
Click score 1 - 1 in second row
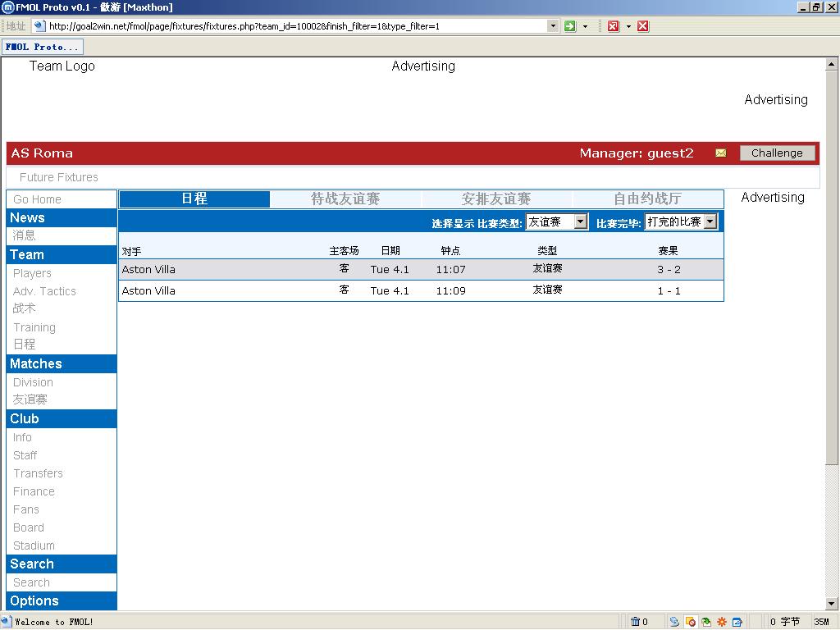pyautogui.click(x=669, y=291)
